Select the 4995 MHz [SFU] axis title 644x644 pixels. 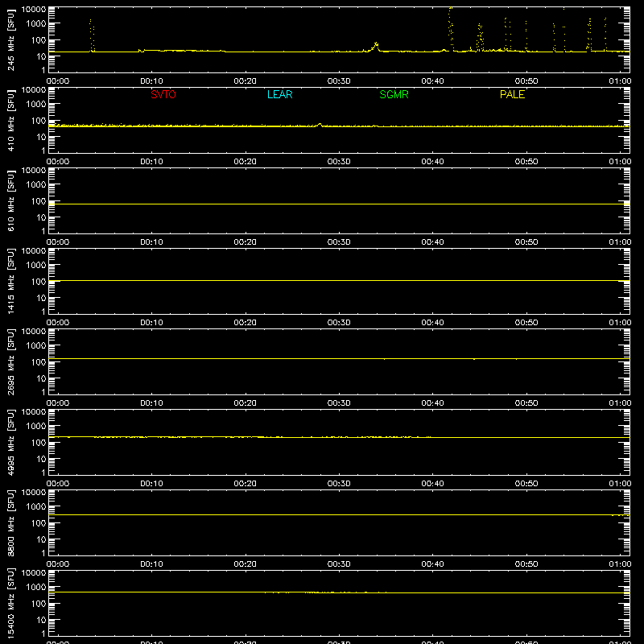(11, 442)
